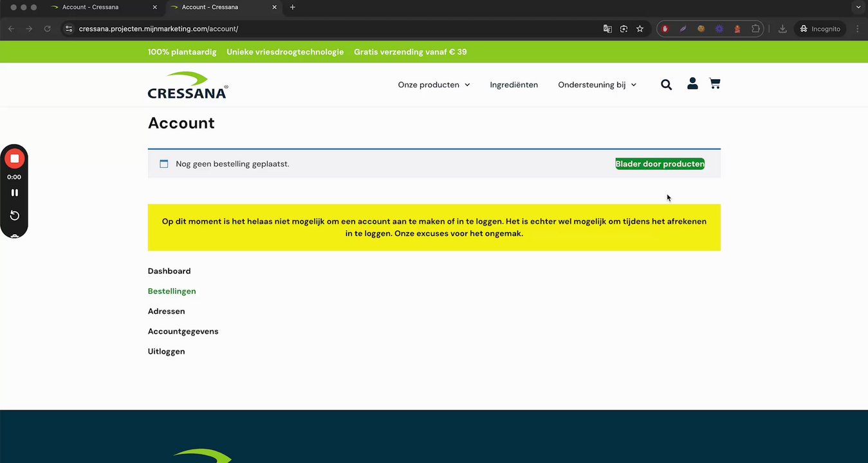Click the 100% plantaardig banner text

click(182, 52)
